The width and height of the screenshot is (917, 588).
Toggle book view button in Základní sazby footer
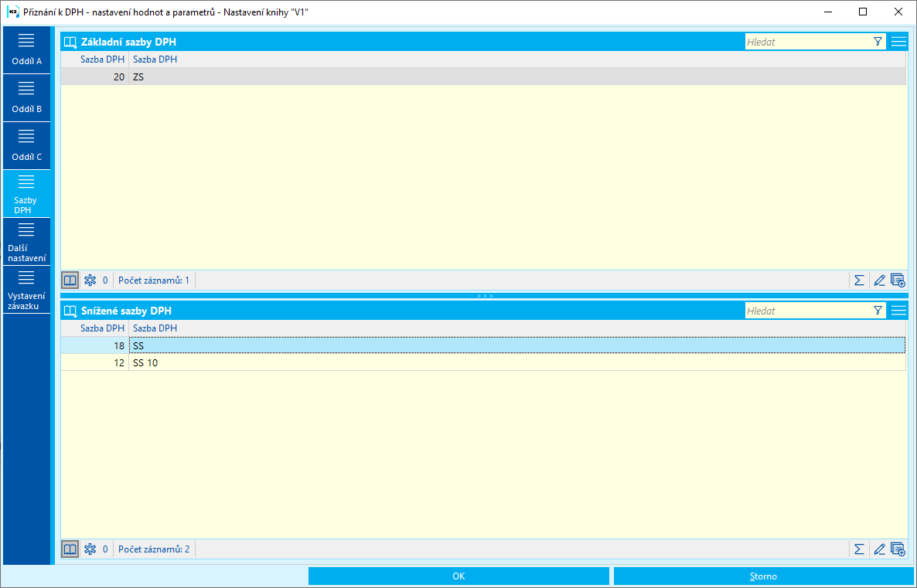point(70,280)
